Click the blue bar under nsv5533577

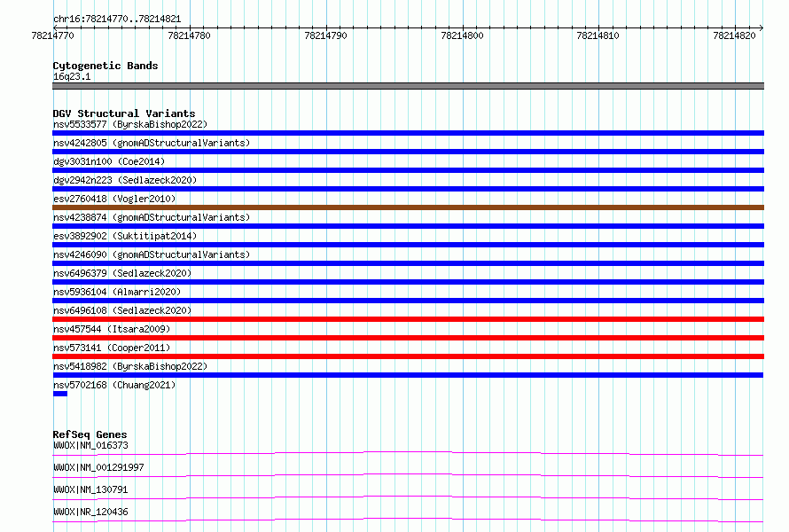(408, 133)
